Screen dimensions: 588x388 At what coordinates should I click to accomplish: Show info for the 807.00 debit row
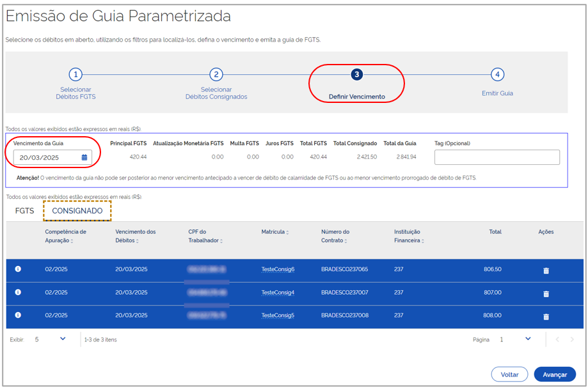[x=18, y=293]
